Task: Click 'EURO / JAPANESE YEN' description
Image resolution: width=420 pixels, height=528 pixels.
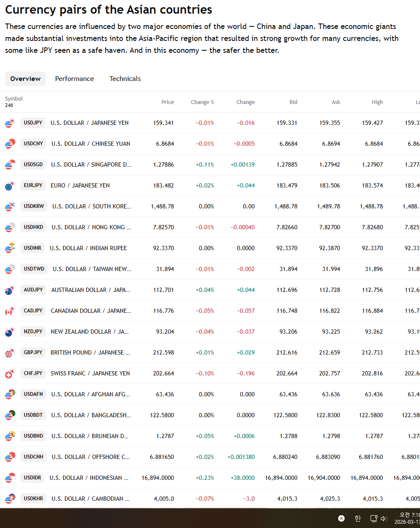Action: (80, 185)
